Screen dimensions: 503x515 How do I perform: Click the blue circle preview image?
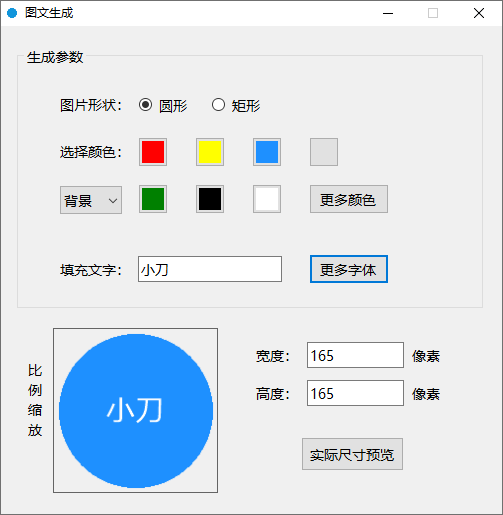(x=136, y=411)
